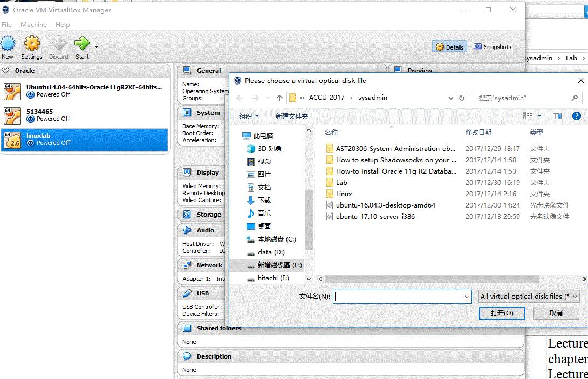Viewport: 588px width, 379px height.
Task: Select the 5134465 virtual machine
Action: [x=85, y=115]
